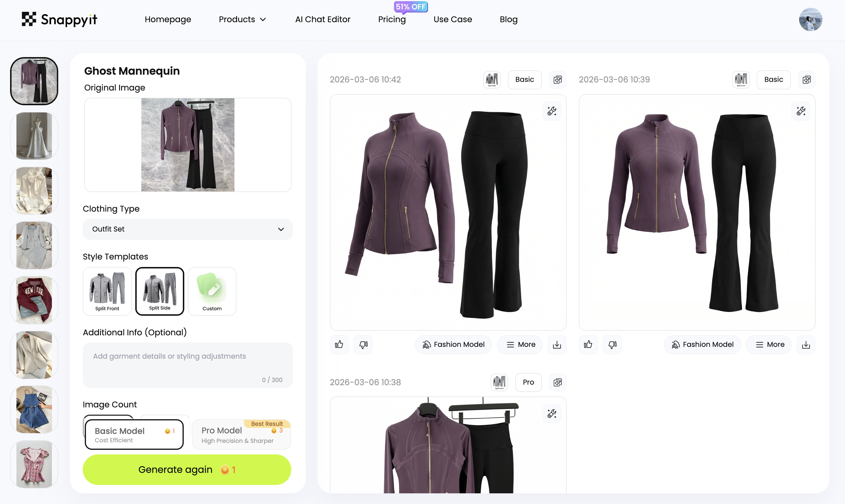Screen dimensions: 845x504
Task: Click the Ghost Mannequin heading
Action: click(x=132, y=71)
